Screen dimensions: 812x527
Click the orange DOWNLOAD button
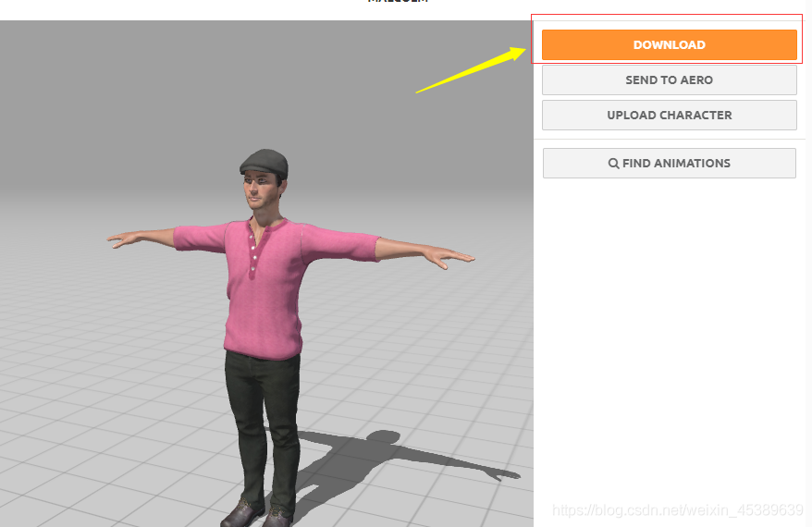(x=669, y=44)
